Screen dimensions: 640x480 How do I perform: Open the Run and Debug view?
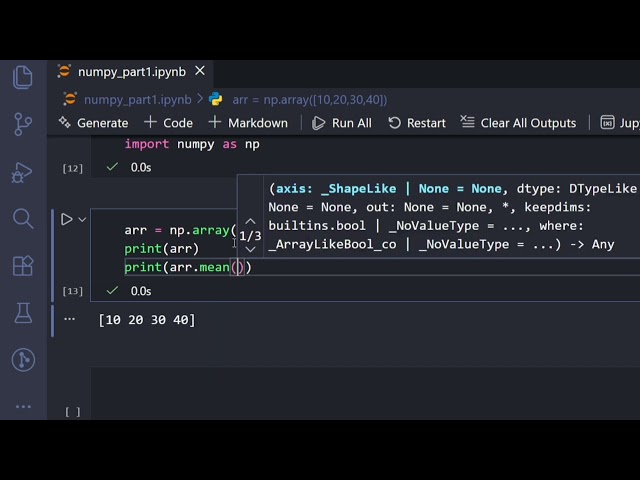tap(22, 172)
